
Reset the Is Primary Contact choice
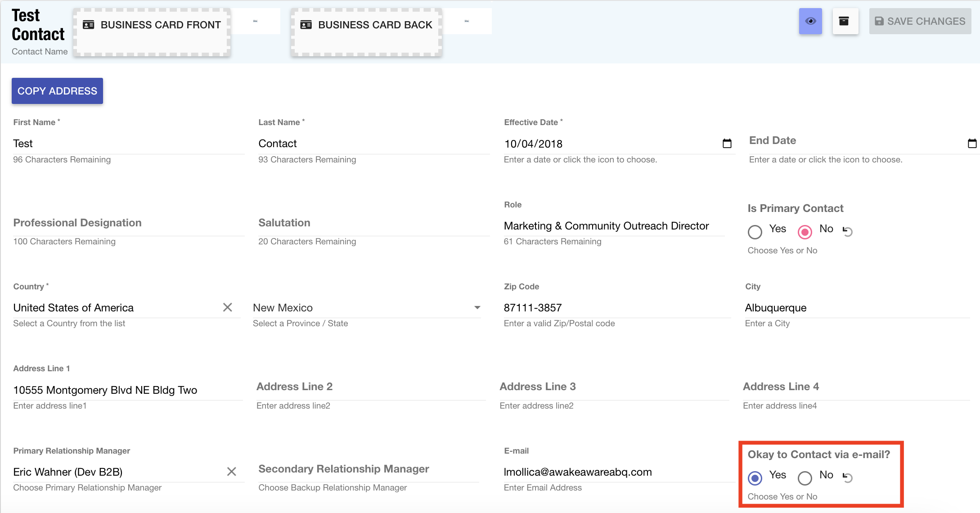click(848, 231)
